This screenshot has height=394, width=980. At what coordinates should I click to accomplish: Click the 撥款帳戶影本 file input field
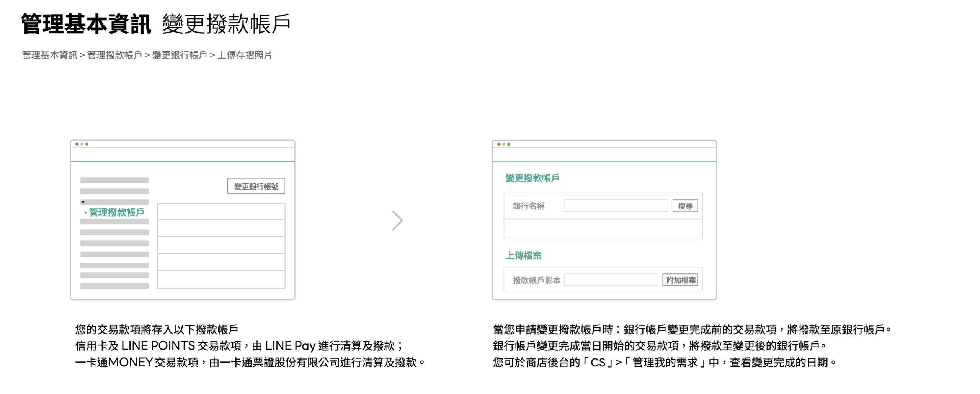click(x=611, y=280)
